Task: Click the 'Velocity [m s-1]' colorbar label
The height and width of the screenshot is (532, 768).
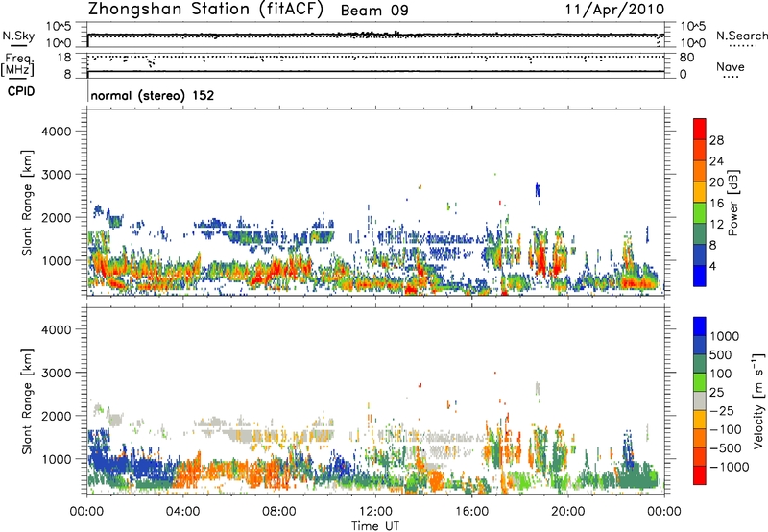Action: tap(758, 400)
